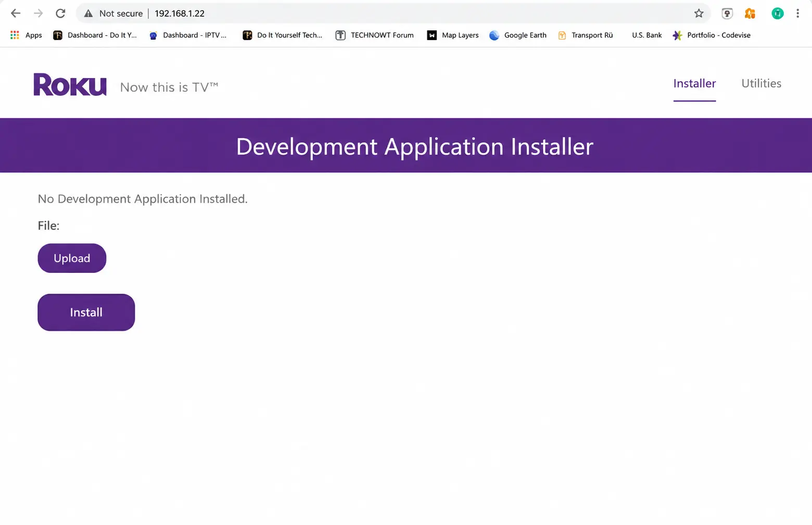Open Map Layers bookmark
Image resolution: width=812 pixels, height=525 pixels.
tap(453, 35)
